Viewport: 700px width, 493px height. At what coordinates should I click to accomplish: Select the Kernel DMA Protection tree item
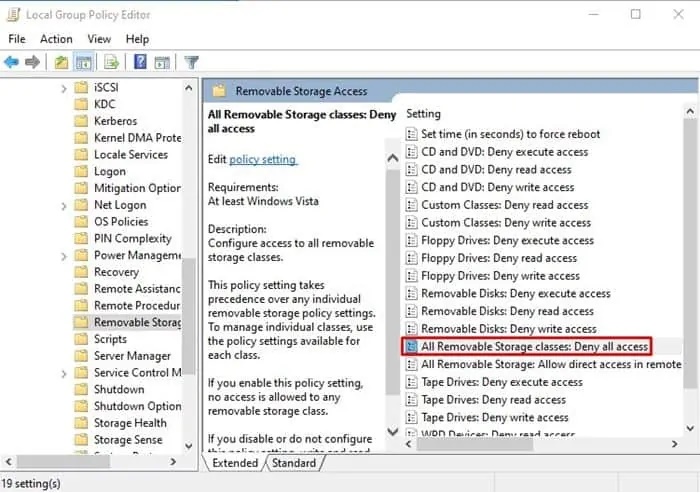pyautogui.click(x=138, y=138)
